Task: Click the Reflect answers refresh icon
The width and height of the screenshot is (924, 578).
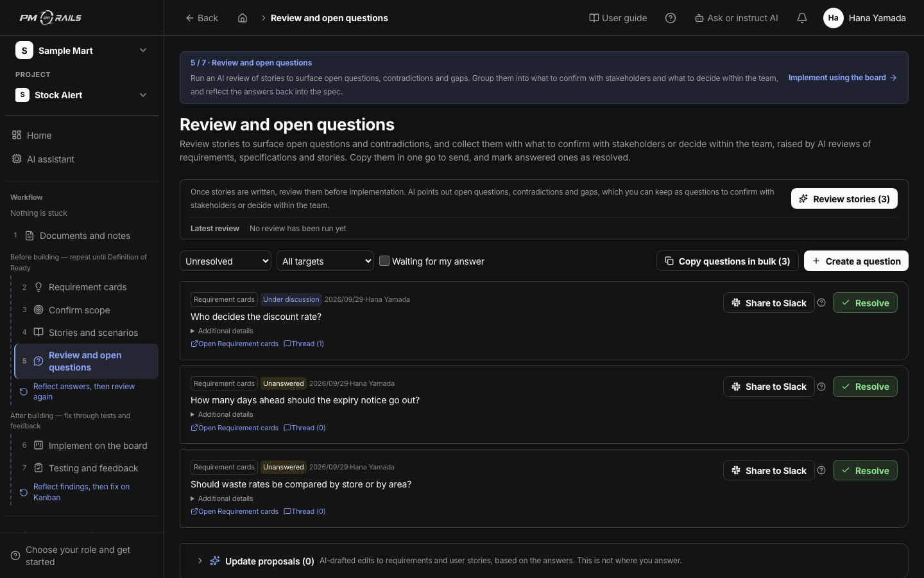Action: (x=24, y=392)
